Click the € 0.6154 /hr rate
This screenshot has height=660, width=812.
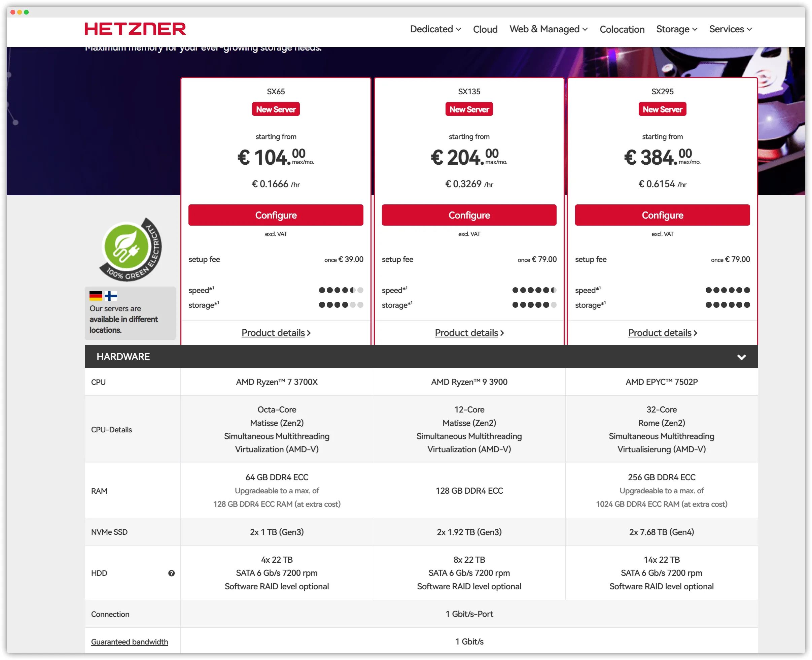tap(662, 184)
